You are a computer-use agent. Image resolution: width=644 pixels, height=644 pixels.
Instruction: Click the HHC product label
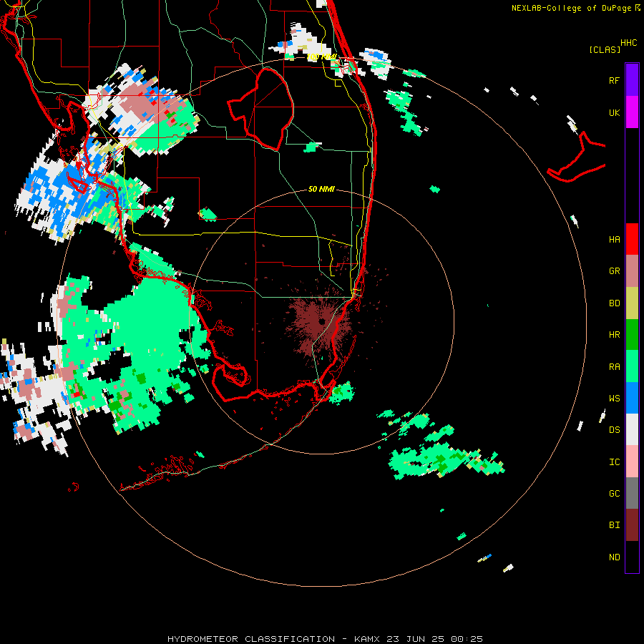(x=628, y=43)
